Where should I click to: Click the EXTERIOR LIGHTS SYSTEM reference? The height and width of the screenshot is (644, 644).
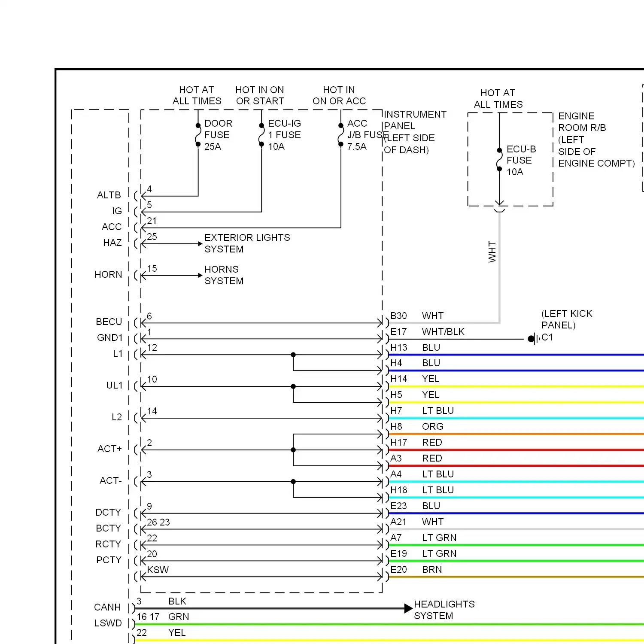[247, 243]
